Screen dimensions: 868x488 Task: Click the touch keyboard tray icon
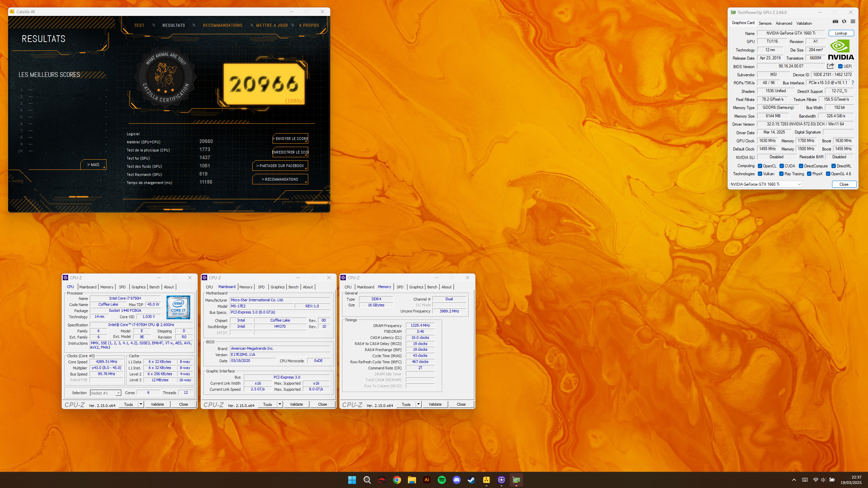point(805,480)
